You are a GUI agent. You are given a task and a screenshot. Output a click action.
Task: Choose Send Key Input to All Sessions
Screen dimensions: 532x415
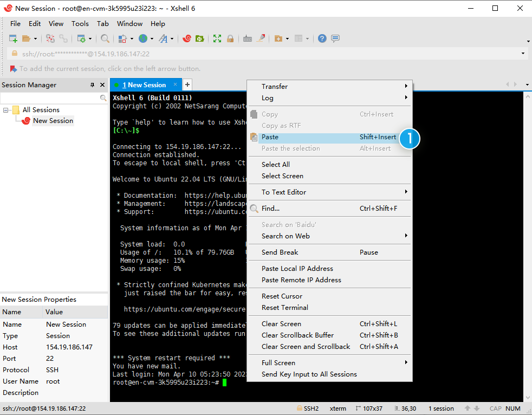click(x=329, y=374)
